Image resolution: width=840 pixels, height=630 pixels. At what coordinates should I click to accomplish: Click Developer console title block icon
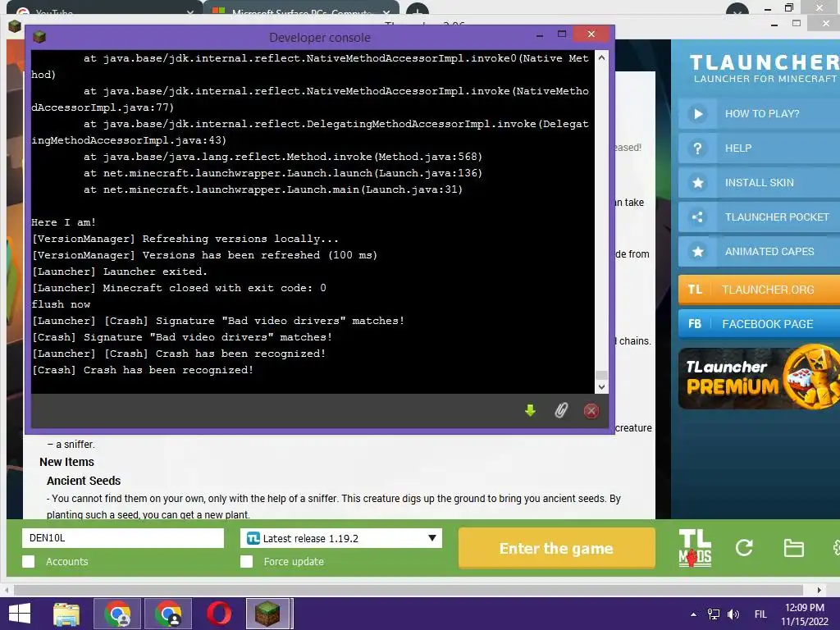tap(39, 37)
